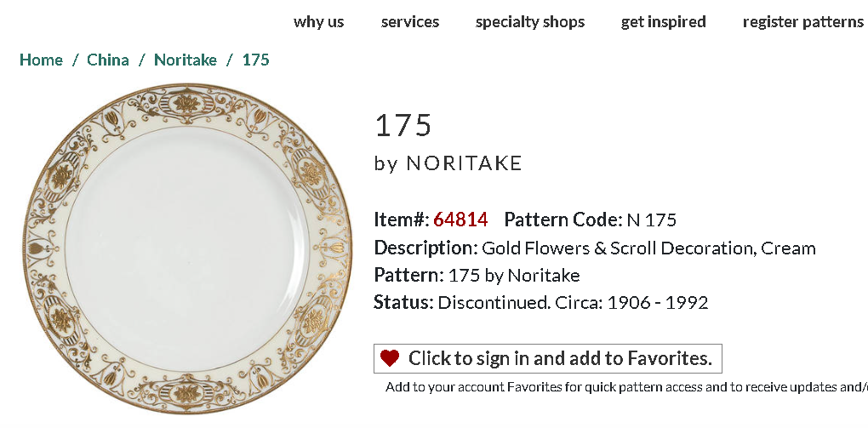This screenshot has height=428, width=868.
Task: Click the red item number 64814
Action: (460, 220)
